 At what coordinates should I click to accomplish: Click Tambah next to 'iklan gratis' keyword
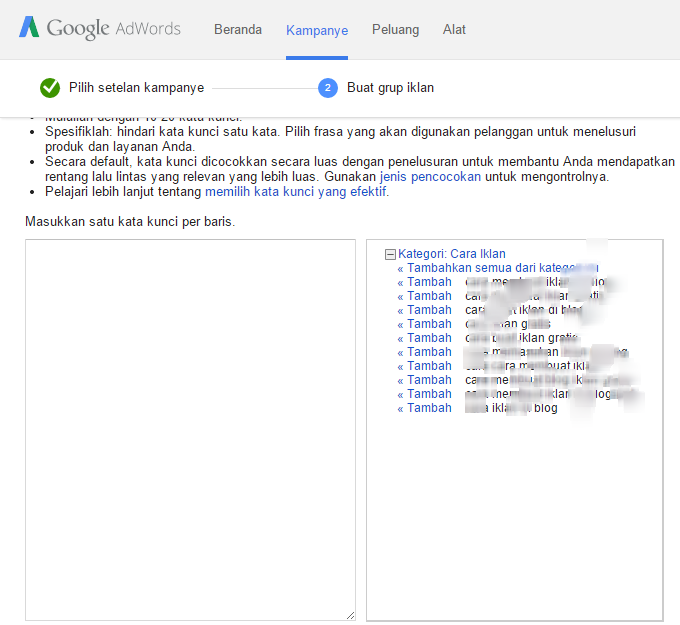tap(425, 338)
